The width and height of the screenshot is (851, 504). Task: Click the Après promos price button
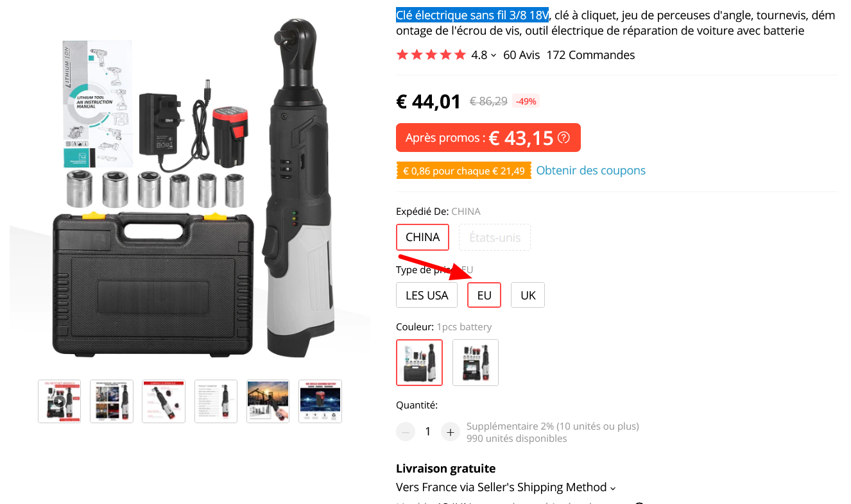pos(488,137)
